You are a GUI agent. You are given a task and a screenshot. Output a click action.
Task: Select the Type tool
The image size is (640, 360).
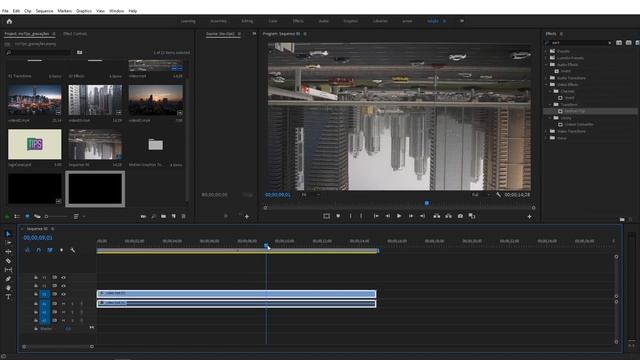(x=8, y=297)
